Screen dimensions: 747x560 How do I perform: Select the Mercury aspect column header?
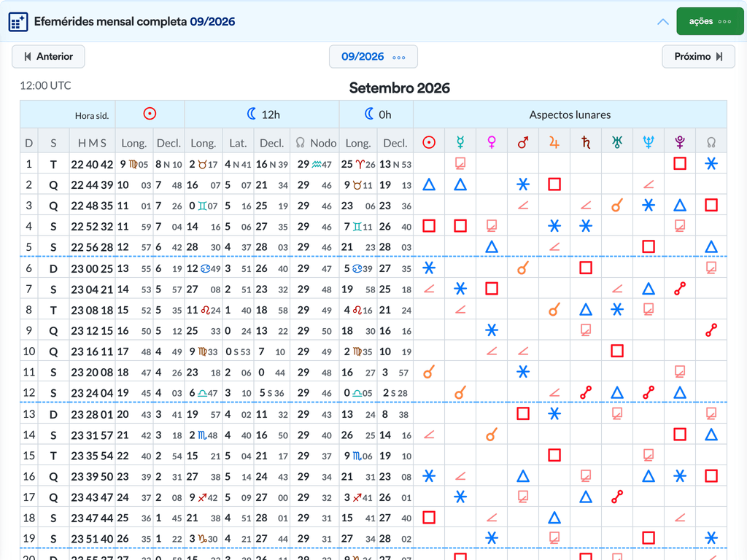coord(460,142)
